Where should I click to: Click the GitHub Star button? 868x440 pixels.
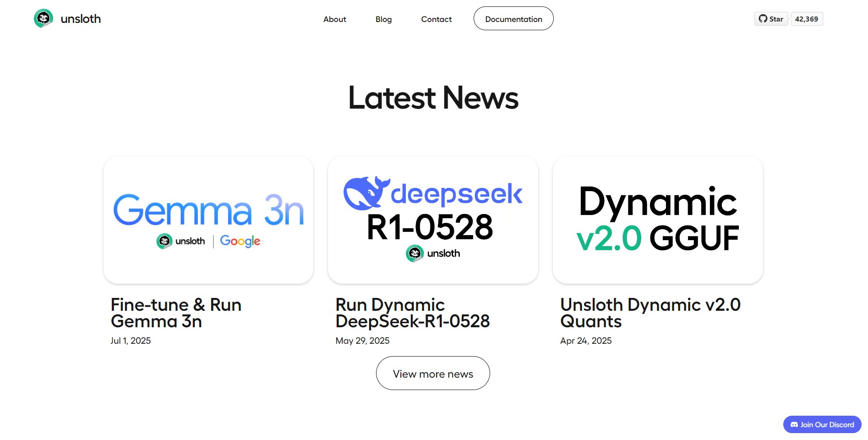coord(771,19)
